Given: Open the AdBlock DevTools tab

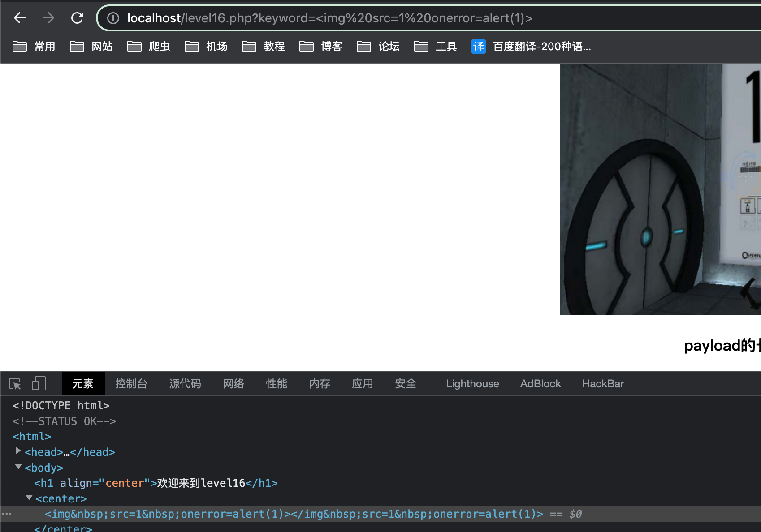Looking at the screenshot, I should click(540, 384).
